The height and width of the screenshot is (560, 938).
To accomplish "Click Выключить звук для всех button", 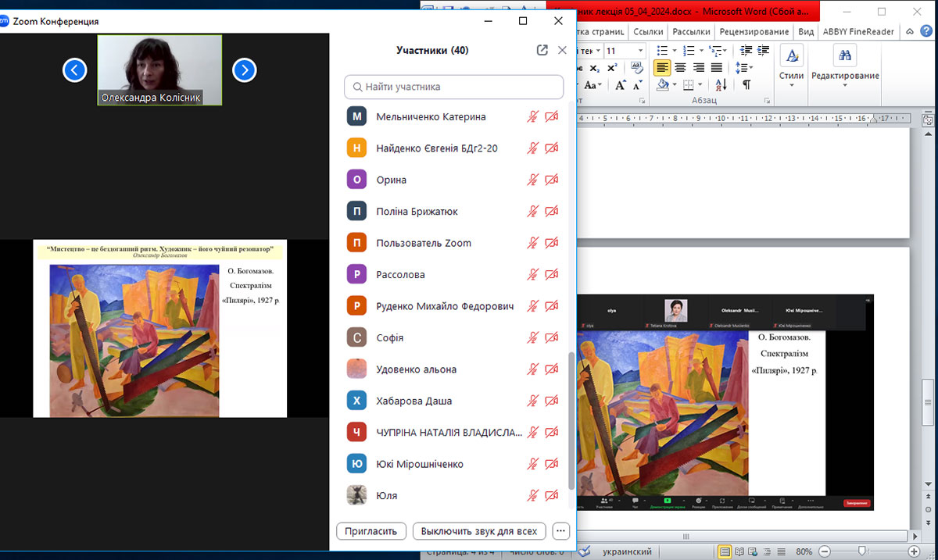I will [x=479, y=531].
